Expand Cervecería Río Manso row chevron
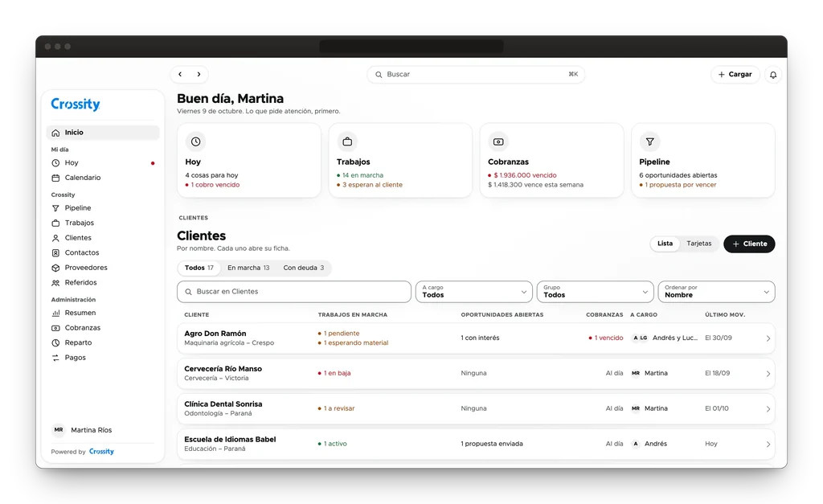The image size is (823, 504). [768, 374]
